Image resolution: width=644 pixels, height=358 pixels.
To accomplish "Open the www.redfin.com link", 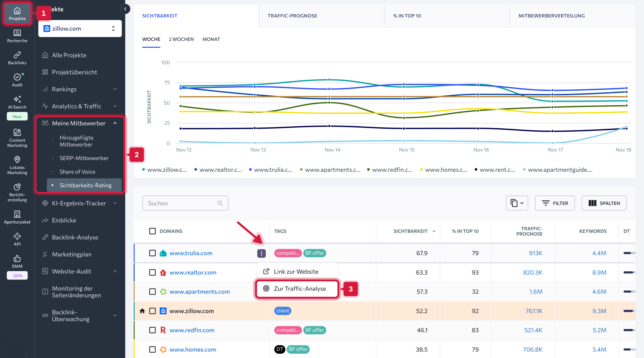I will click(192, 330).
